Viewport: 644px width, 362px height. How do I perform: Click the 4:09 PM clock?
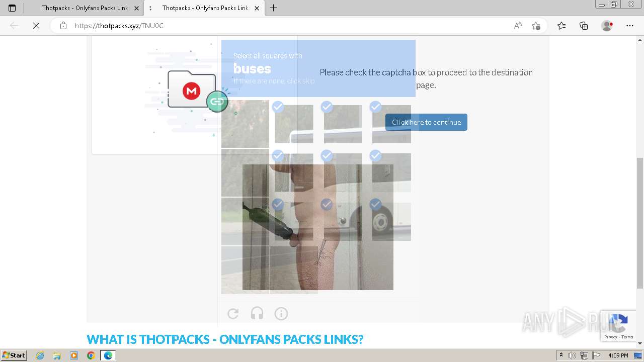pyautogui.click(x=618, y=355)
